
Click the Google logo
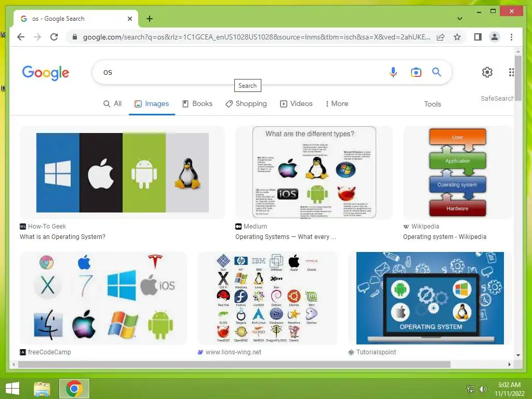pos(46,73)
